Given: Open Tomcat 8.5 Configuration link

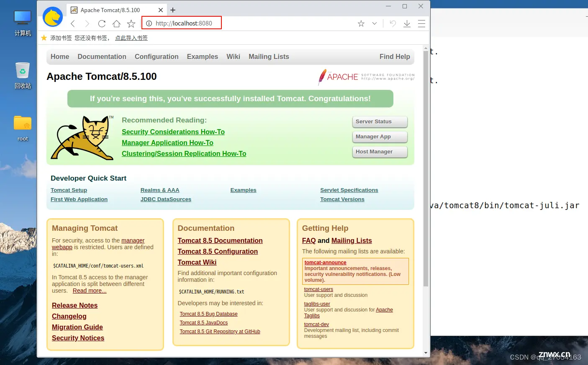Looking at the screenshot, I should click(218, 251).
